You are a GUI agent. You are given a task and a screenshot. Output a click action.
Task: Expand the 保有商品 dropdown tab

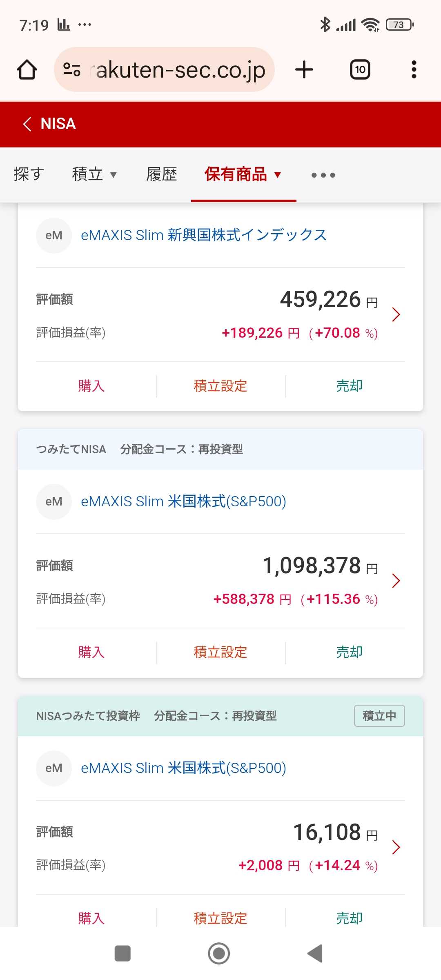click(x=243, y=174)
